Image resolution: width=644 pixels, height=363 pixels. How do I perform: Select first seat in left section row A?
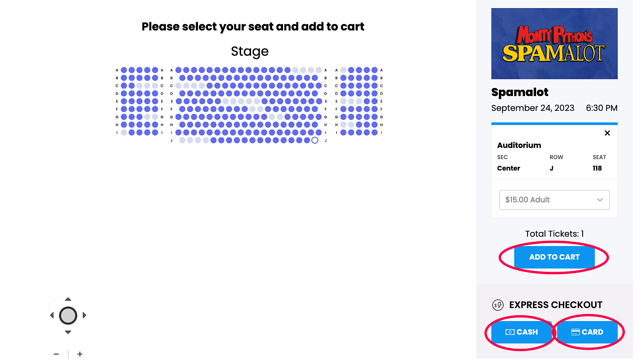pyautogui.click(x=124, y=70)
